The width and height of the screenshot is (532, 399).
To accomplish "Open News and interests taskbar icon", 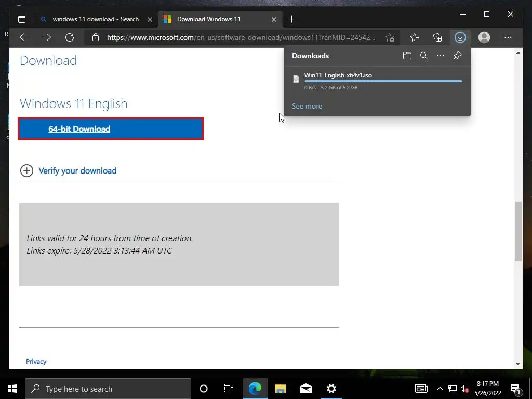I will click(x=421, y=389).
